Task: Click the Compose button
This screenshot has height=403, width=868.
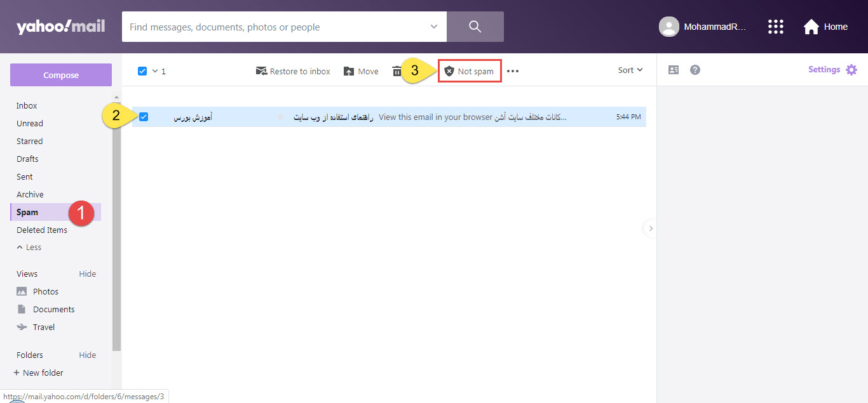Action: [61, 75]
